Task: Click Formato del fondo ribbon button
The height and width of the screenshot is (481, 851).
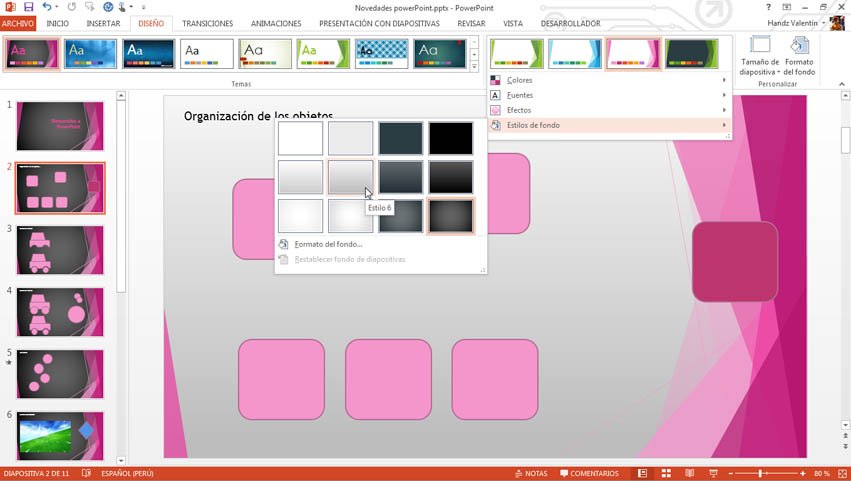Action: pos(799,56)
